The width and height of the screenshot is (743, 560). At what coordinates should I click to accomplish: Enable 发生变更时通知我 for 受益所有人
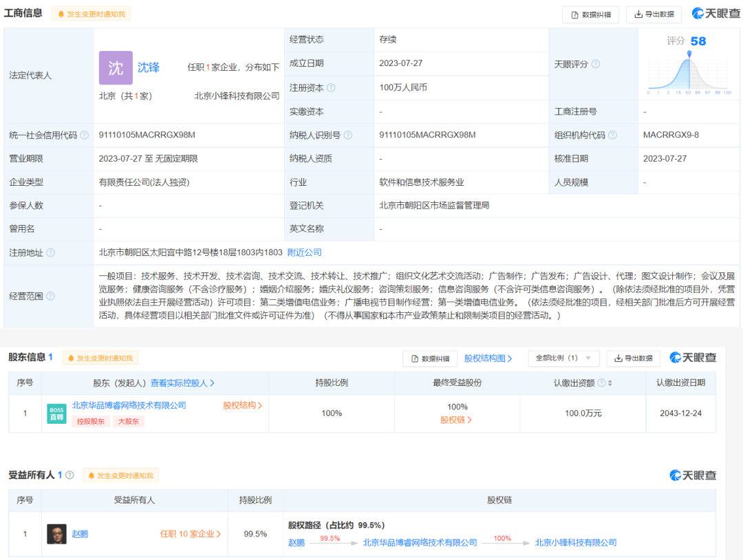121,475
